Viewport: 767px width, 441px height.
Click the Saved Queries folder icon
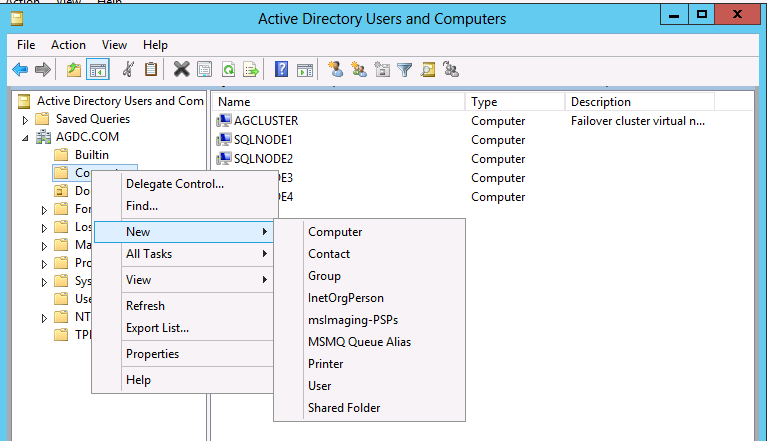(43, 119)
